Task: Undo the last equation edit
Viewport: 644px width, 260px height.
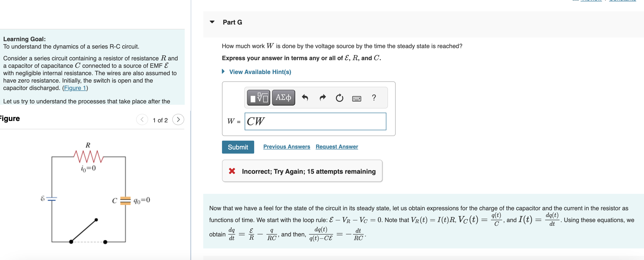Action: 305,98
